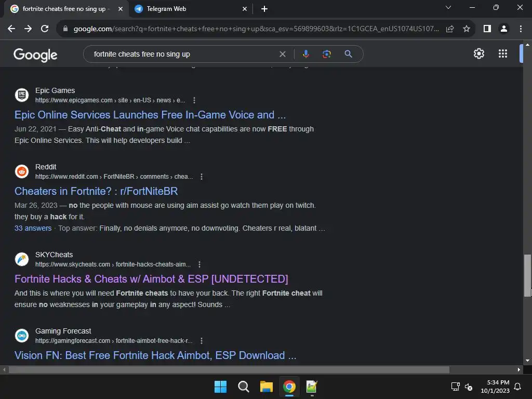
Task: Open Cheaters in Fortnite Reddit result
Action: [96, 191]
